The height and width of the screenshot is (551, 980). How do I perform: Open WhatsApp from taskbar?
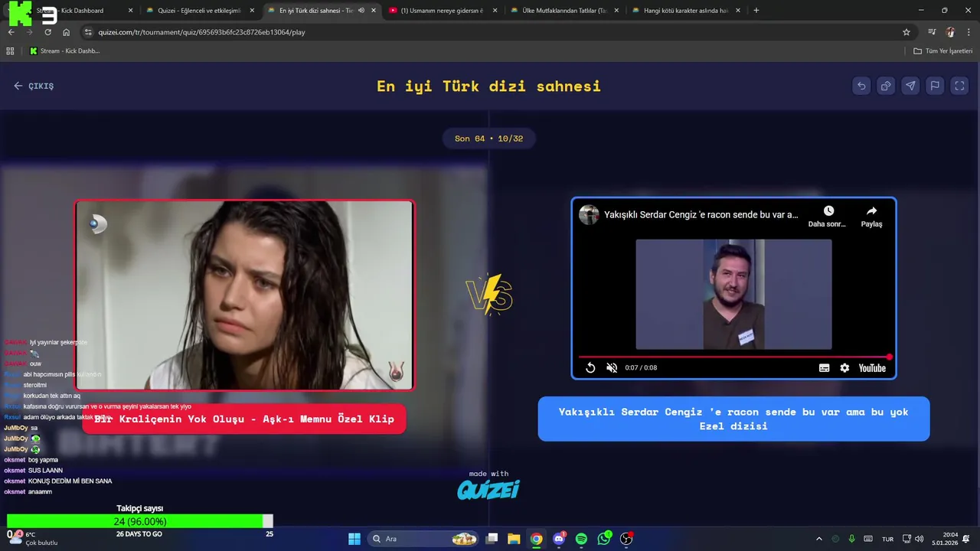604,539
